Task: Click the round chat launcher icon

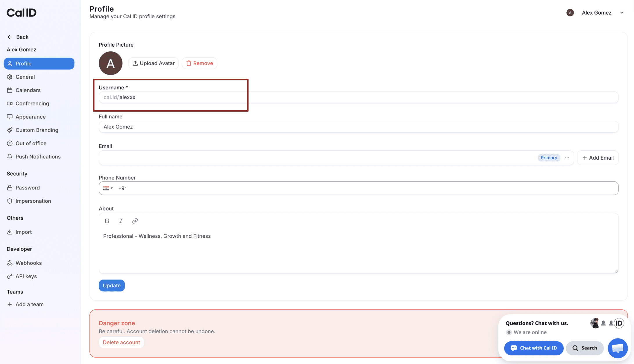Action: click(617, 348)
